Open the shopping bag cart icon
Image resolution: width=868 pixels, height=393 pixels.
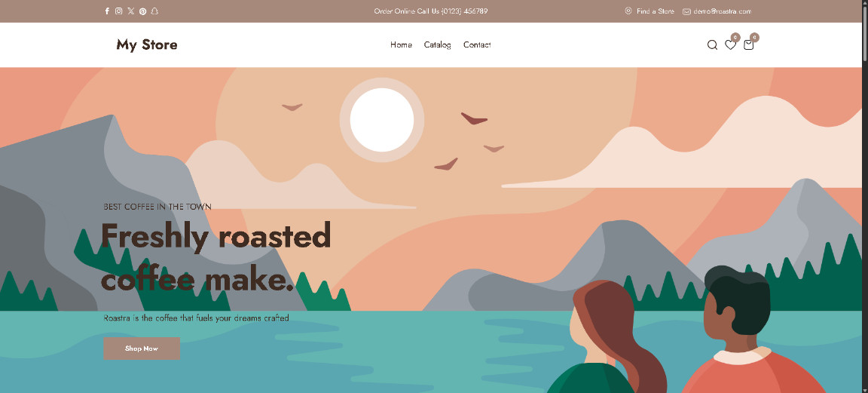point(748,45)
